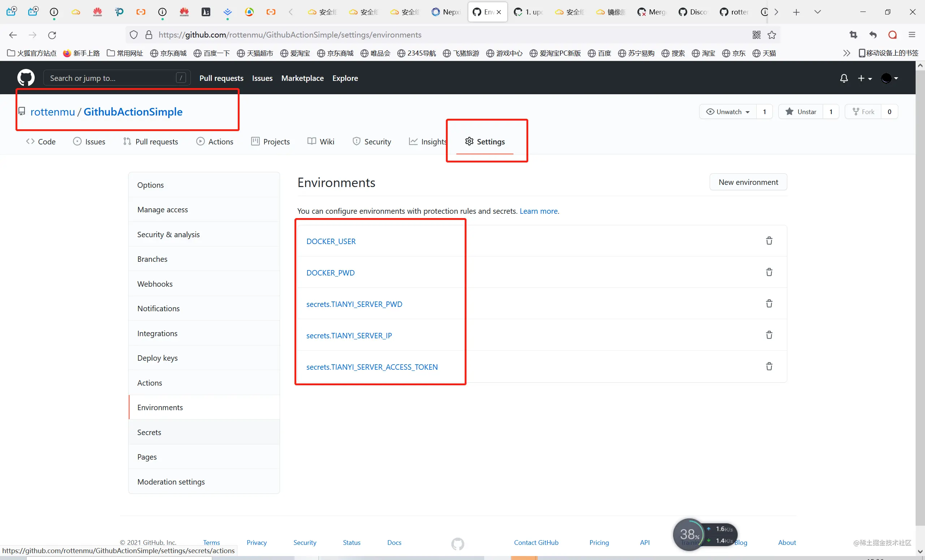Open the QR code icon in address bar
This screenshot has width=925, height=560.
[757, 35]
